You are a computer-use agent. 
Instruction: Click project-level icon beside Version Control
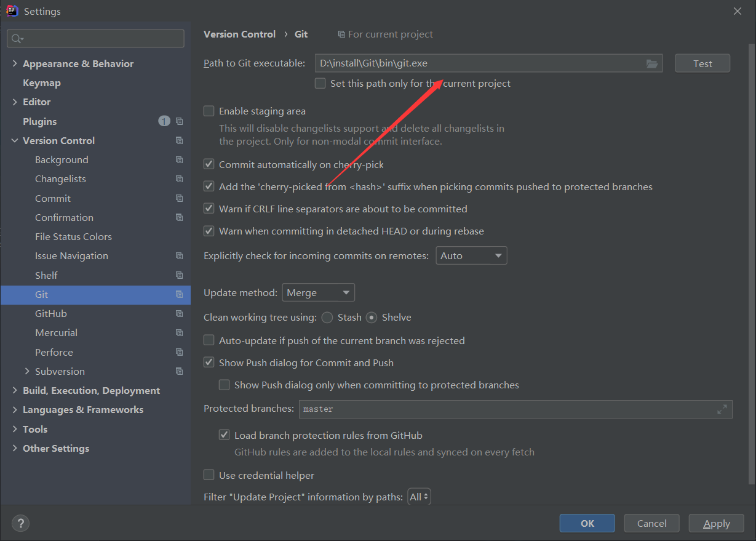tap(179, 140)
